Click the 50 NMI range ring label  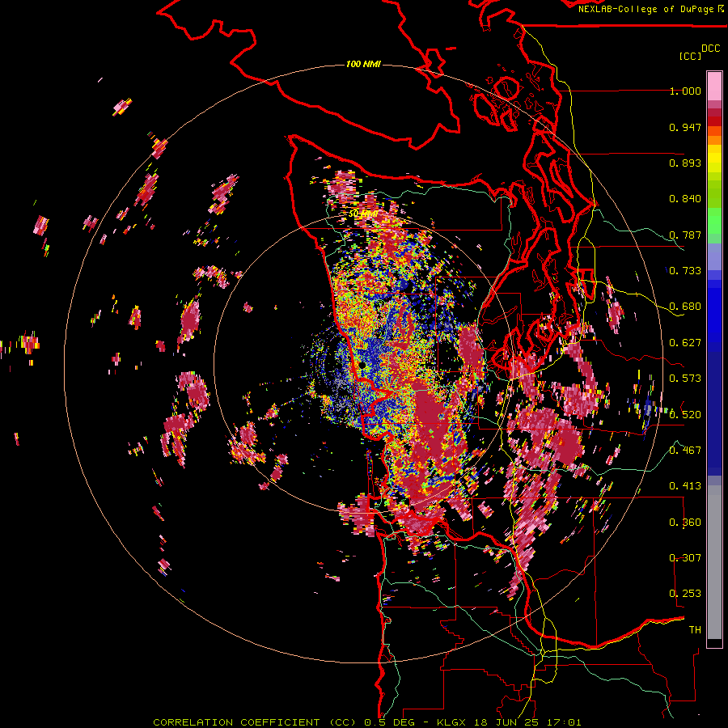(x=363, y=214)
